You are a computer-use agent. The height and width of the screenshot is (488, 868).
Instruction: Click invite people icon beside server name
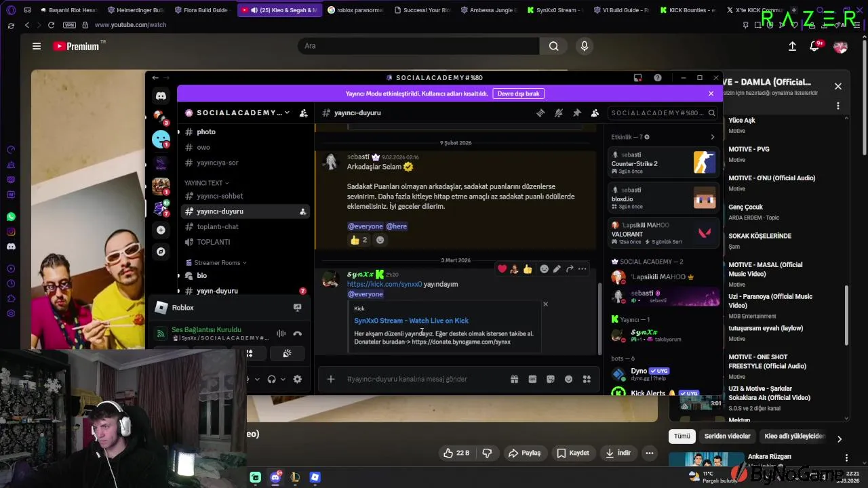coord(304,113)
